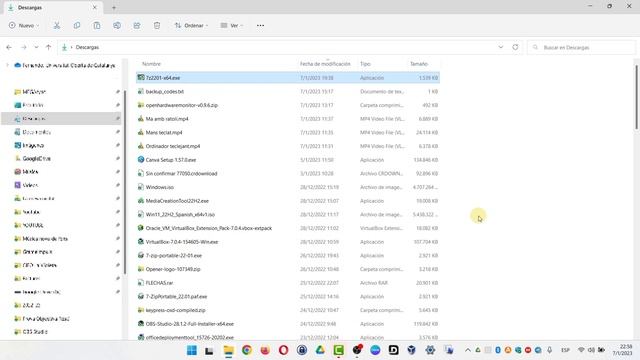Close the Descargas tab
The width and height of the screenshot is (640, 360).
pyautogui.click(x=95, y=7)
